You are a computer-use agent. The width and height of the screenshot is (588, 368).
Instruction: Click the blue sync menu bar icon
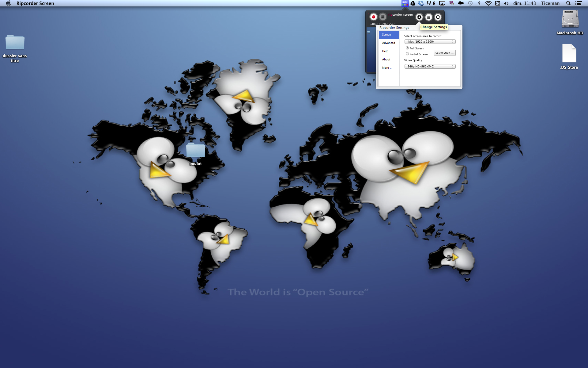[421, 3]
